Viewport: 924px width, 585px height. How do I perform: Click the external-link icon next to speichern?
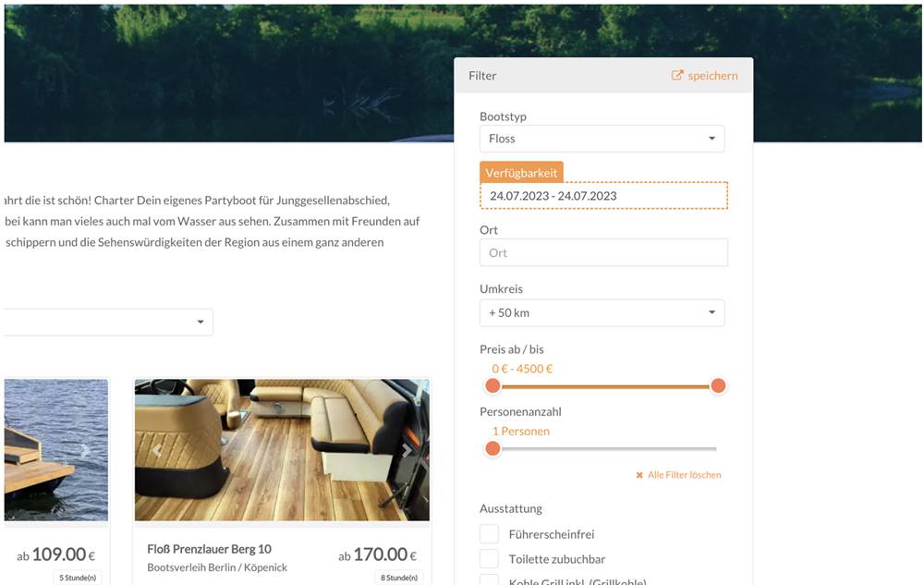(677, 76)
